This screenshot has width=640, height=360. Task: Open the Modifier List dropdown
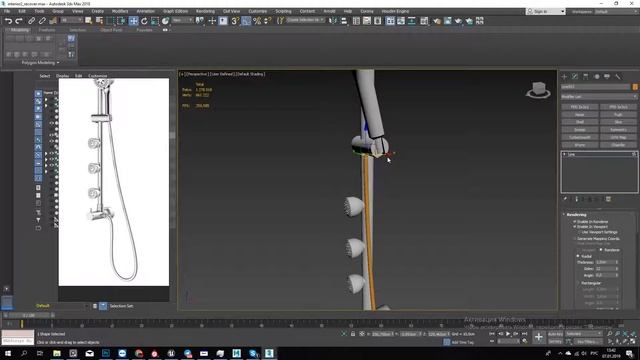pyautogui.click(x=598, y=97)
